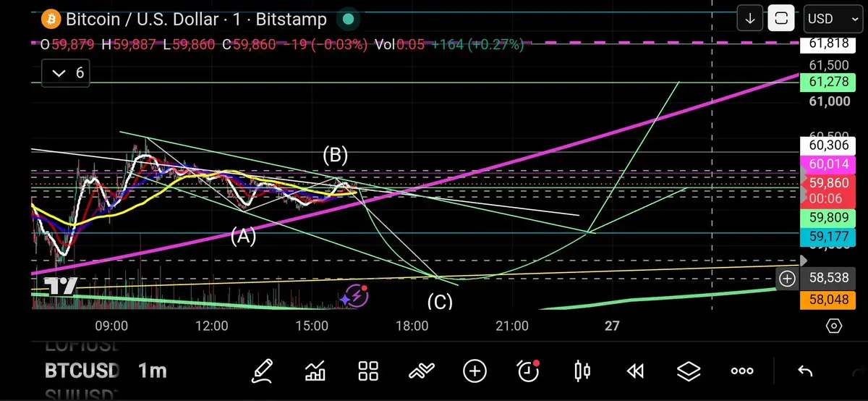Tap the 60,306 price label

(x=828, y=146)
